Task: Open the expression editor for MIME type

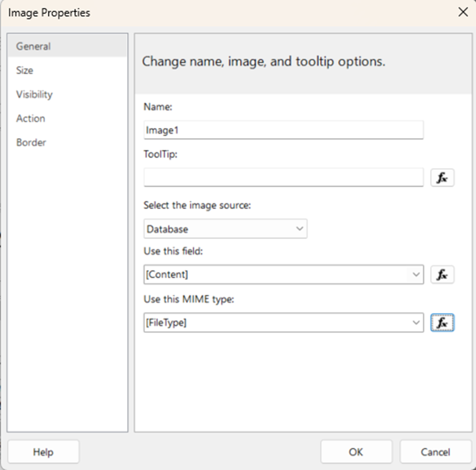Action: click(442, 322)
